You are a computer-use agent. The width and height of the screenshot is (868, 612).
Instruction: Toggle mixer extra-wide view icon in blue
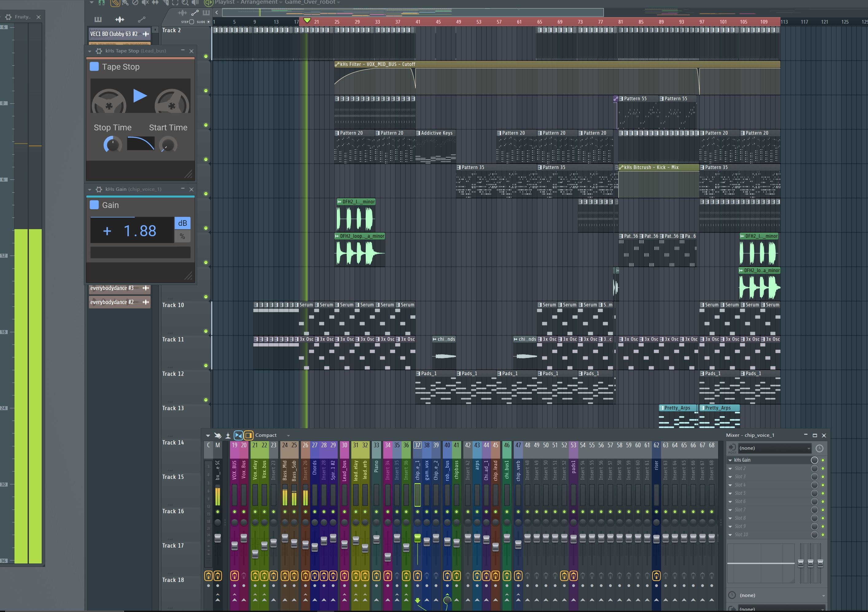(x=238, y=436)
